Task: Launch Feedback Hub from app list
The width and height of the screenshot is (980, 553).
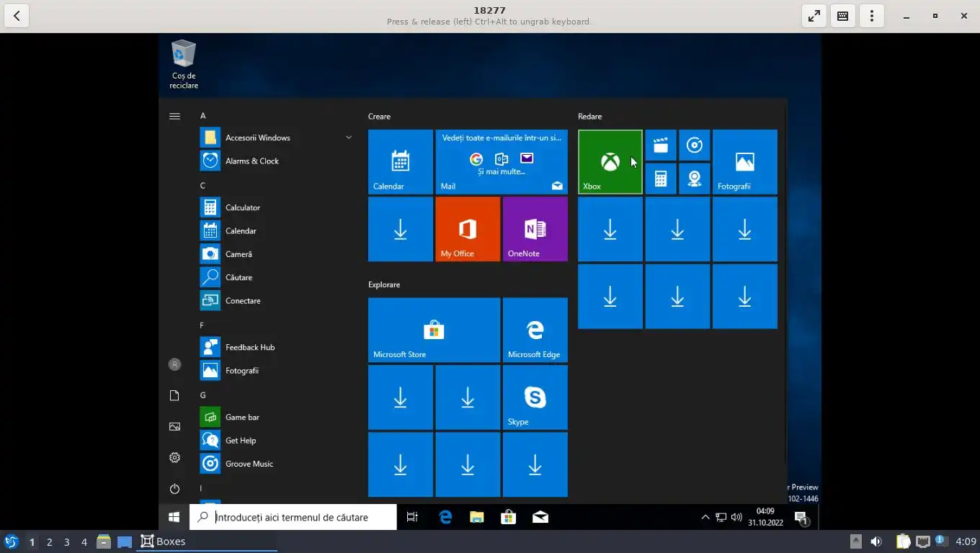Action: click(x=277, y=347)
